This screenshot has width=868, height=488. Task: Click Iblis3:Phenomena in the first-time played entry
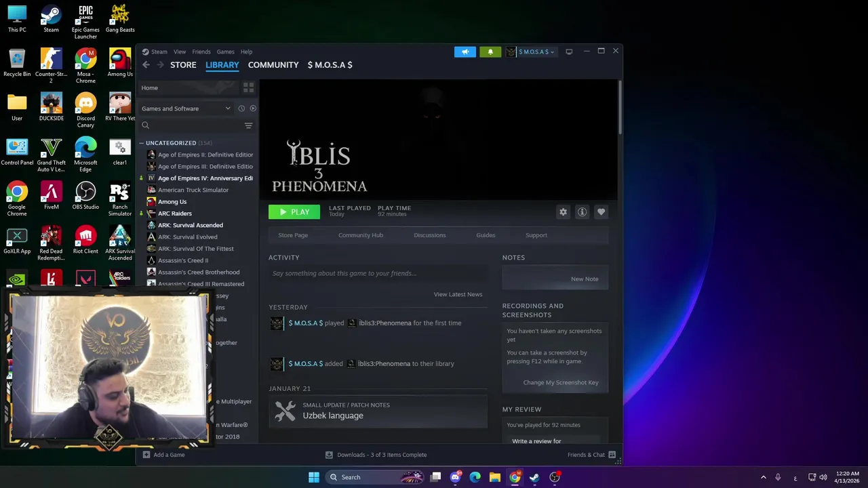tap(385, 323)
